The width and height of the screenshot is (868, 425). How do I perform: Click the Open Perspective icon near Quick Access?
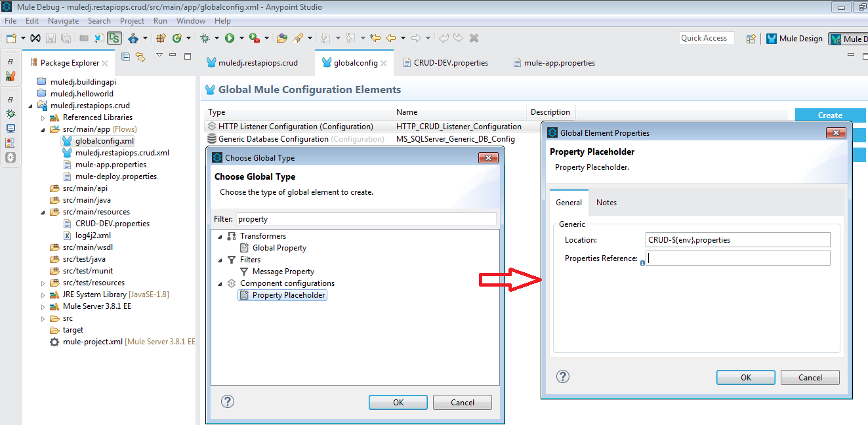click(x=751, y=38)
